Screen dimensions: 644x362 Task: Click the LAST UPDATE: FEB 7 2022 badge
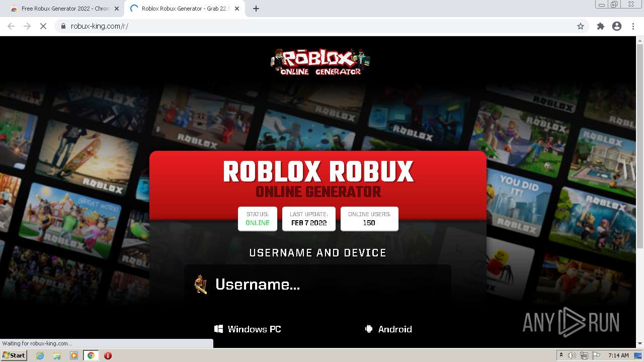point(309,219)
